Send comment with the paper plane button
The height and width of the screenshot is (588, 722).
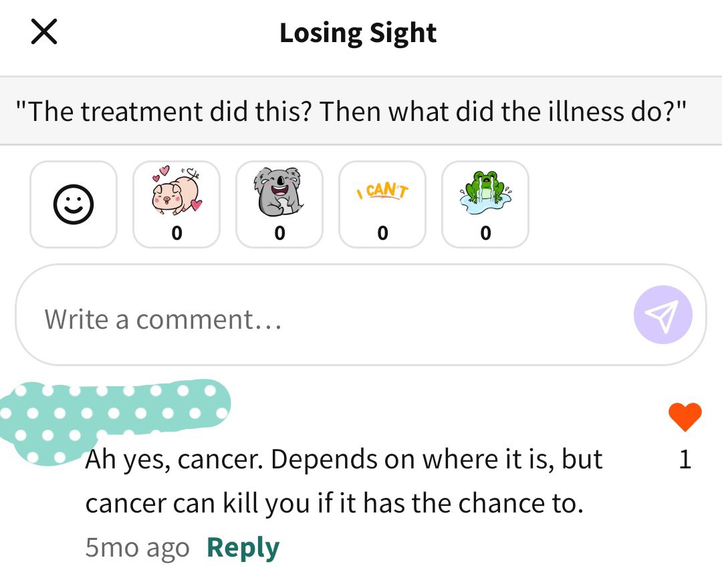pos(663,315)
